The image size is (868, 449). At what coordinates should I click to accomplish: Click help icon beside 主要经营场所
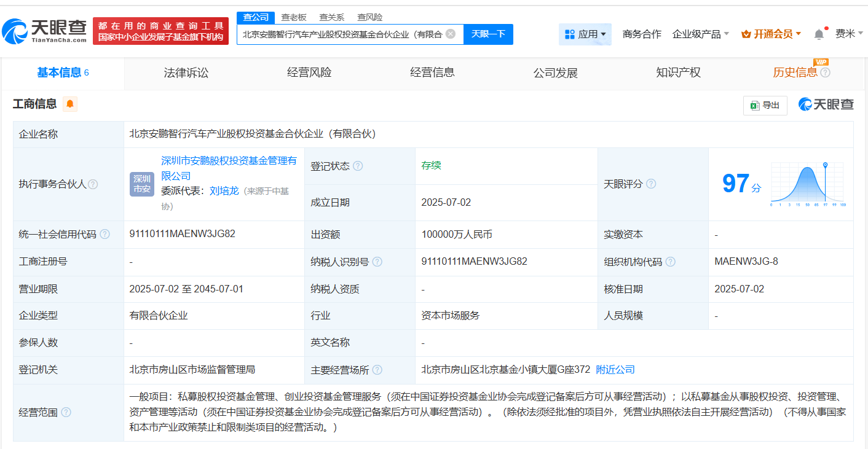pos(377,370)
